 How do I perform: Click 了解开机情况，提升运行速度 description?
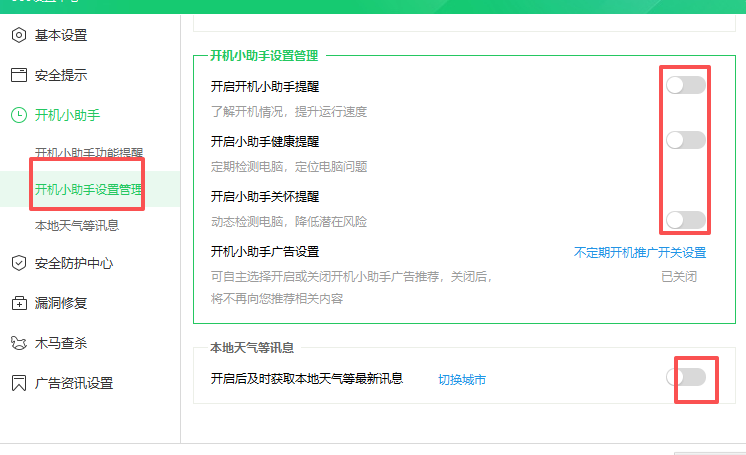[x=289, y=112]
